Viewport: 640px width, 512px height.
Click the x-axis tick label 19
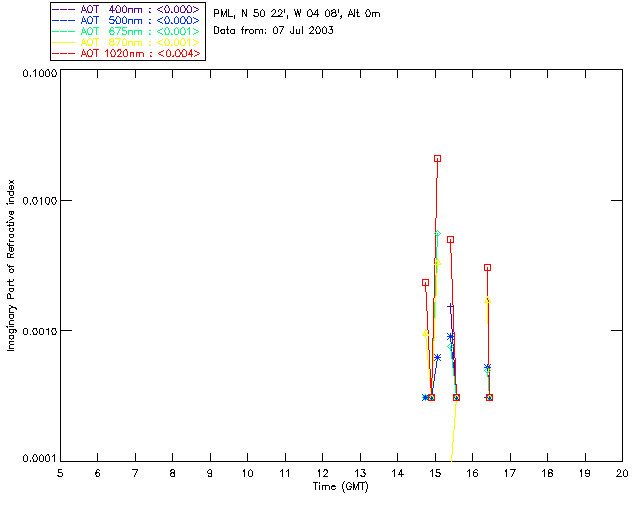click(585, 473)
